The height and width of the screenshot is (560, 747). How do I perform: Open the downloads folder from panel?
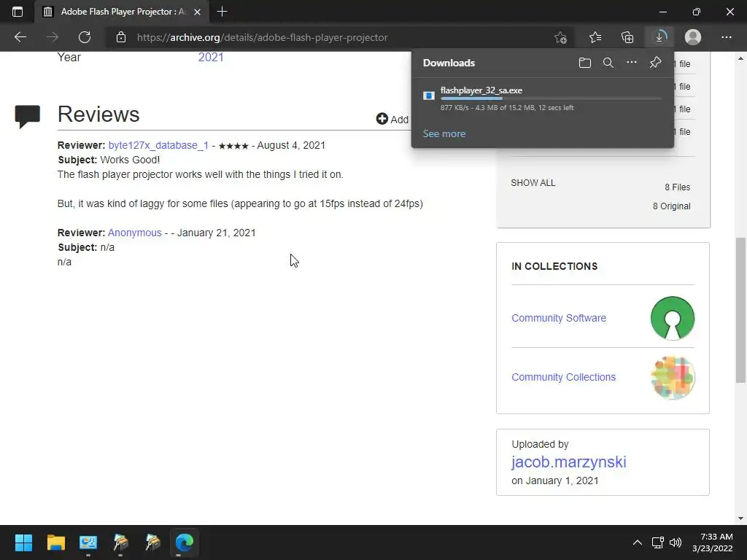click(585, 63)
